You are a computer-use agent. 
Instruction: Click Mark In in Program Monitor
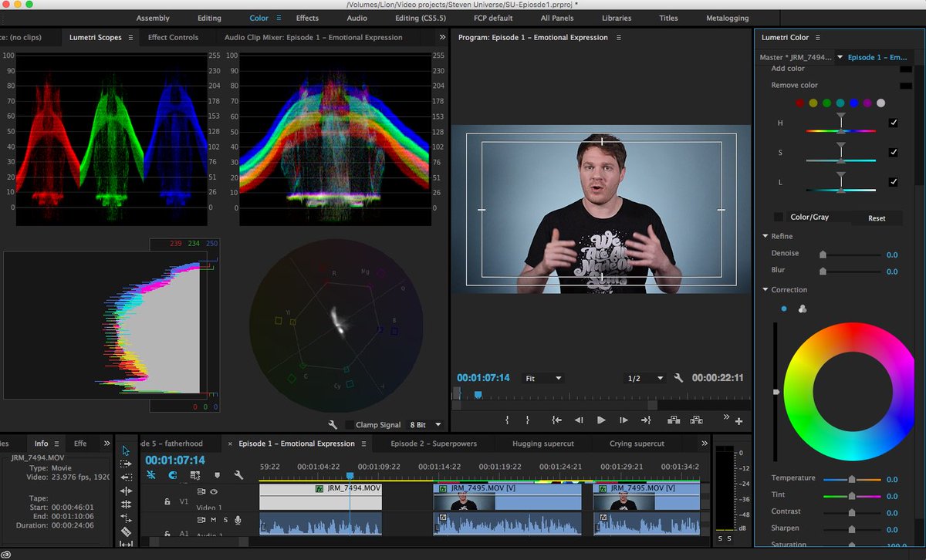(507, 420)
